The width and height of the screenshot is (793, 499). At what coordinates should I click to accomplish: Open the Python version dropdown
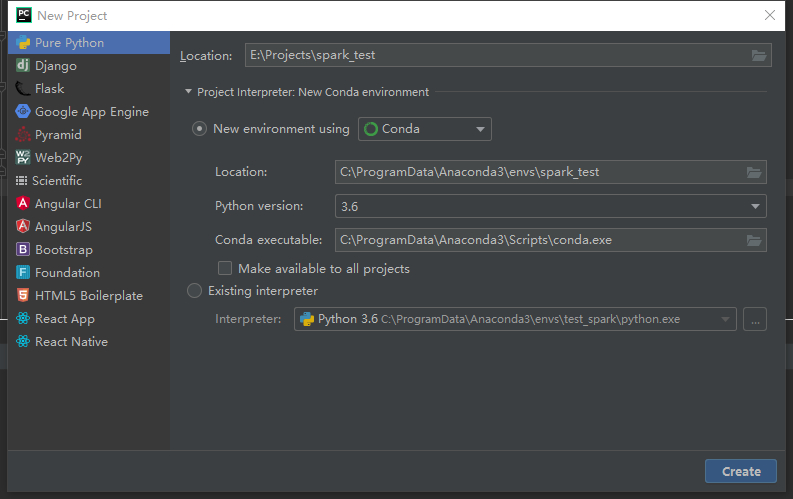point(551,206)
